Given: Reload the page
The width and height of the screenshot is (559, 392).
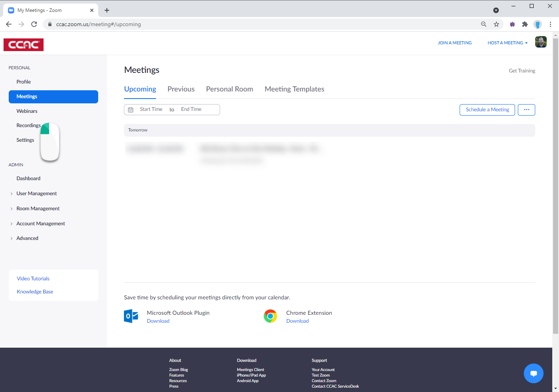Looking at the screenshot, I should click(x=34, y=24).
